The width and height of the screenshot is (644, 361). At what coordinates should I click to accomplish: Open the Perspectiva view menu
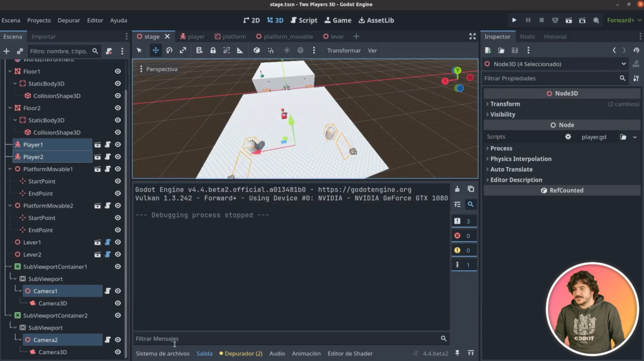(x=158, y=69)
